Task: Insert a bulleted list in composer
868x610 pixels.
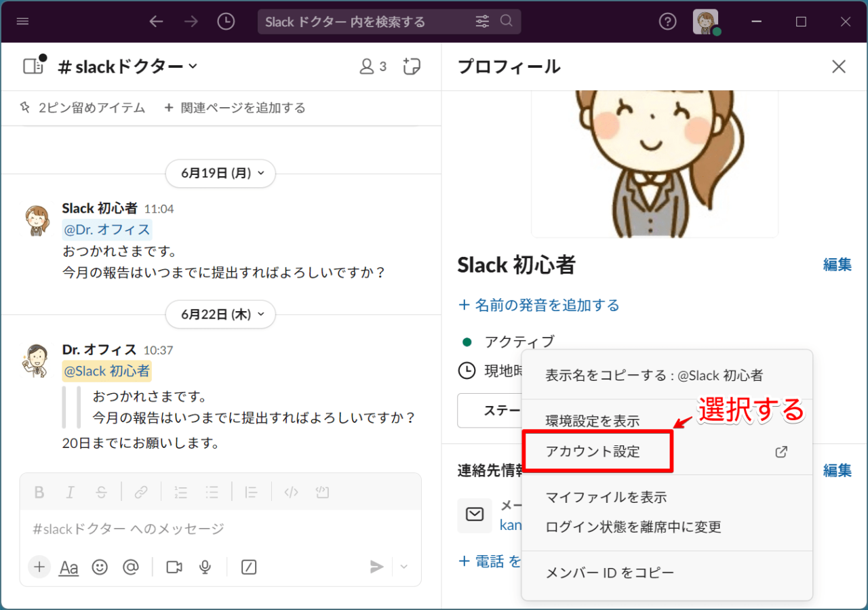Action: pyautogui.click(x=212, y=492)
